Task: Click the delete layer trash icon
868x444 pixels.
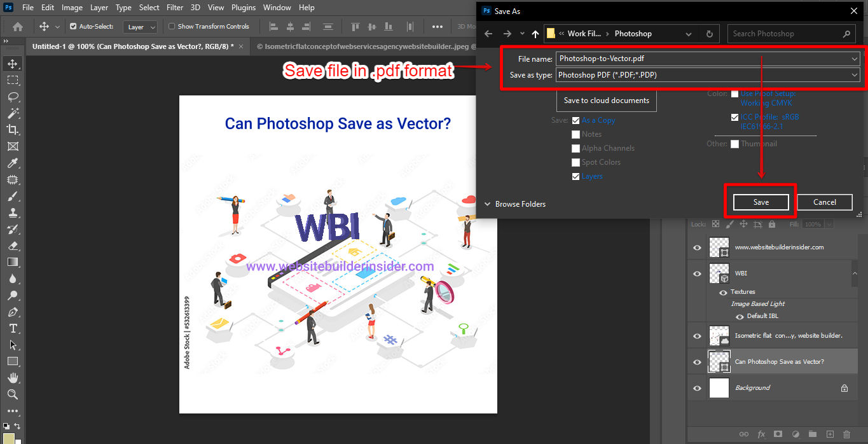Action: click(846, 434)
